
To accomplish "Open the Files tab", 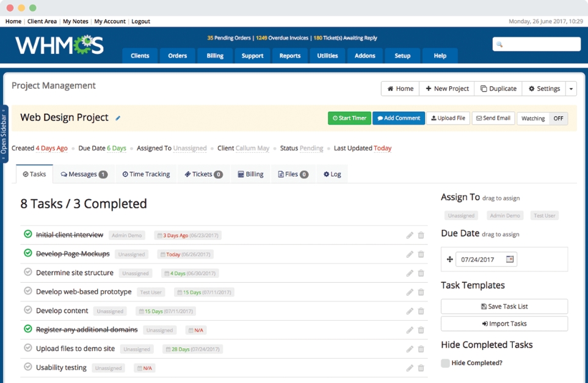I will click(x=293, y=174).
